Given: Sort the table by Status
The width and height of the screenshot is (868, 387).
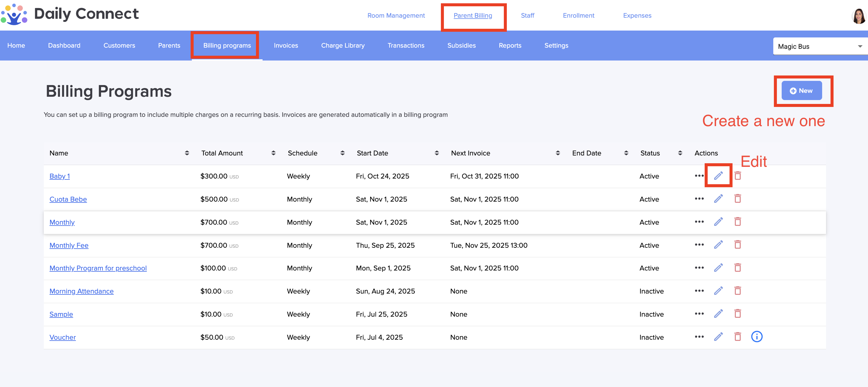Looking at the screenshot, I should (x=680, y=153).
